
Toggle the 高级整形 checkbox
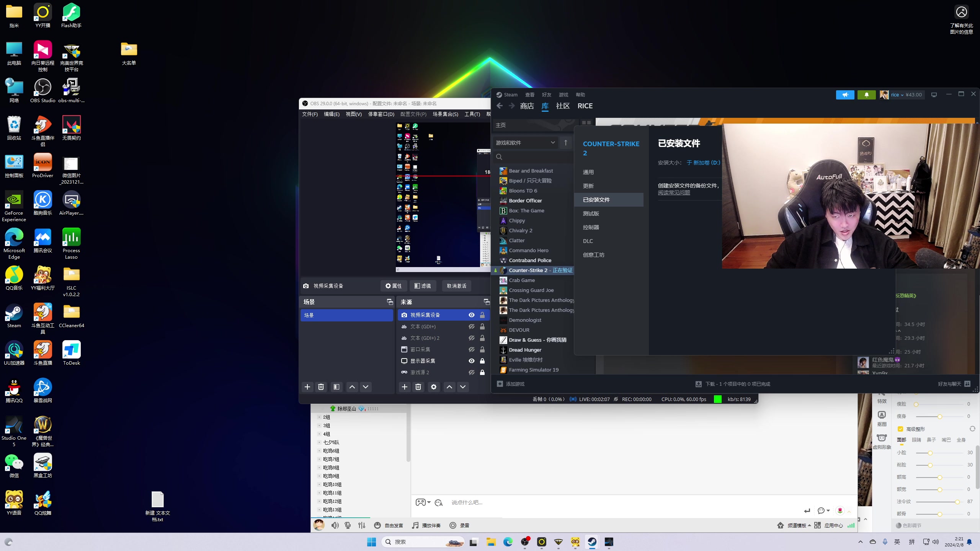click(x=900, y=429)
